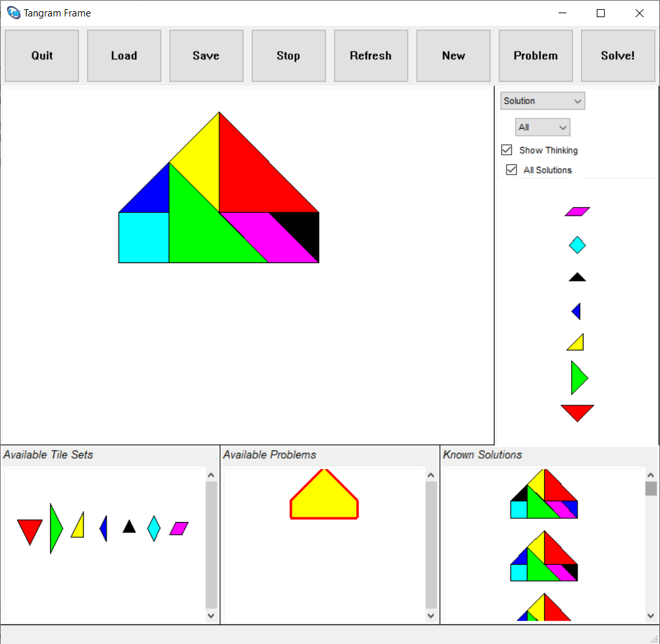Open first known solution thumbnail

(544, 494)
